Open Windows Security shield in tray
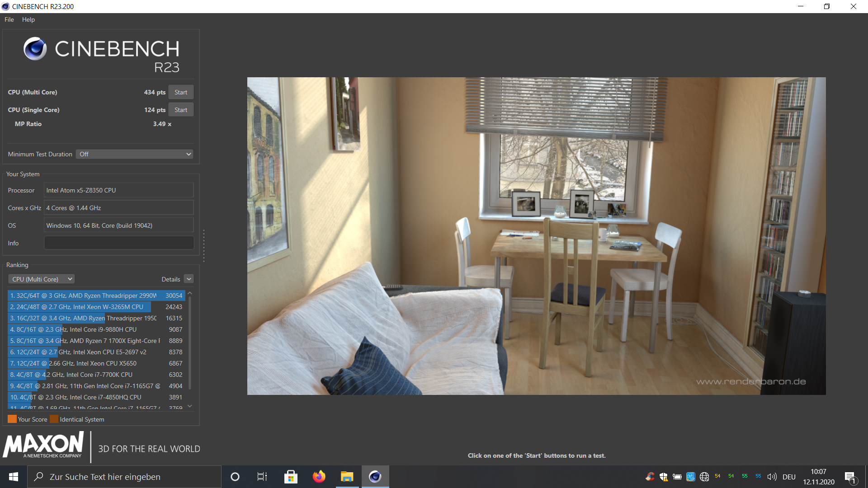This screenshot has width=868, height=488. coord(664,476)
